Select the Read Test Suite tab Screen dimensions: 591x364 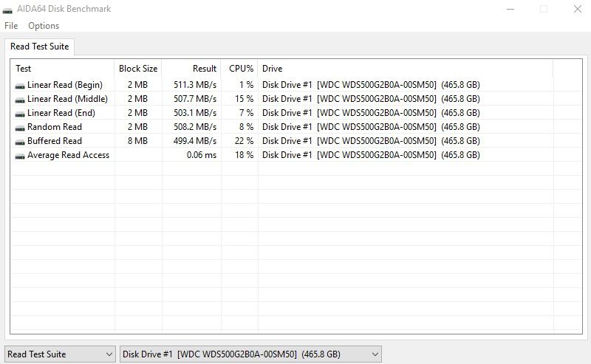coord(40,47)
